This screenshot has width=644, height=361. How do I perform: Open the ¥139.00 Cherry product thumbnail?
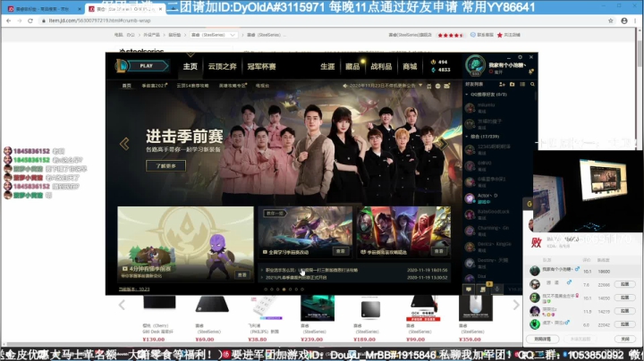(x=159, y=303)
